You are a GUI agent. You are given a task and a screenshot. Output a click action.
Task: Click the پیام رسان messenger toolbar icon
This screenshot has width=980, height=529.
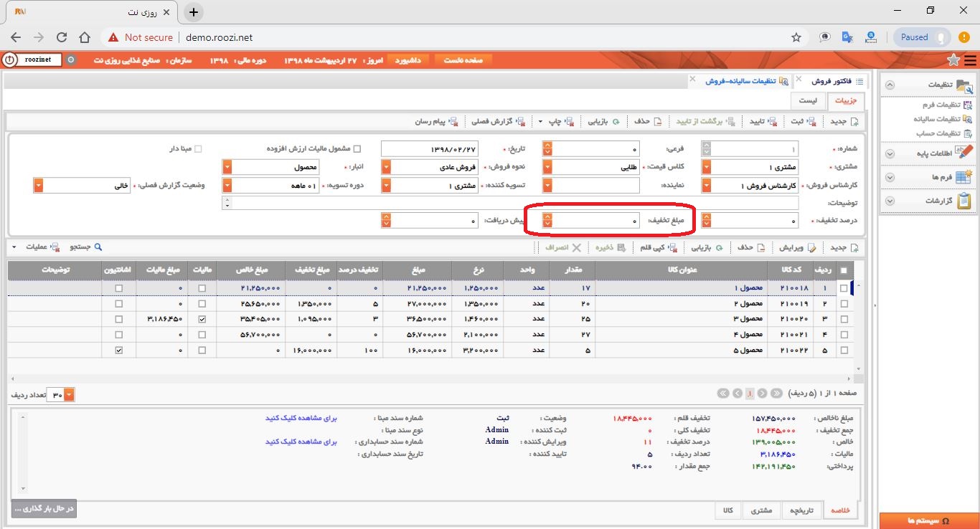(454, 121)
